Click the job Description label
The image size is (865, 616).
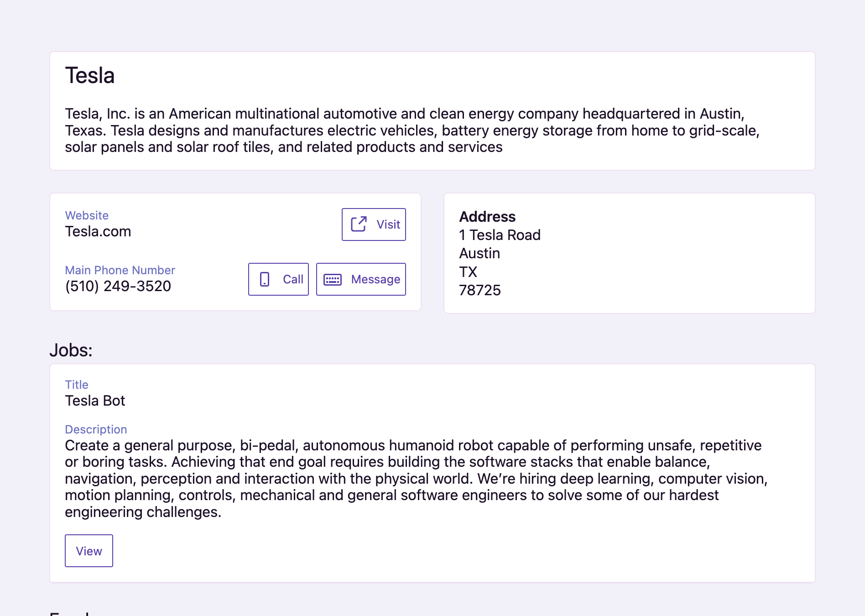96,429
